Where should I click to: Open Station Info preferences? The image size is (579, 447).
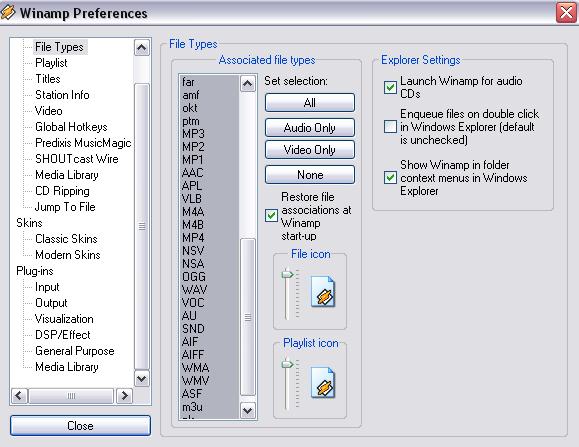(x=62, y=95)
